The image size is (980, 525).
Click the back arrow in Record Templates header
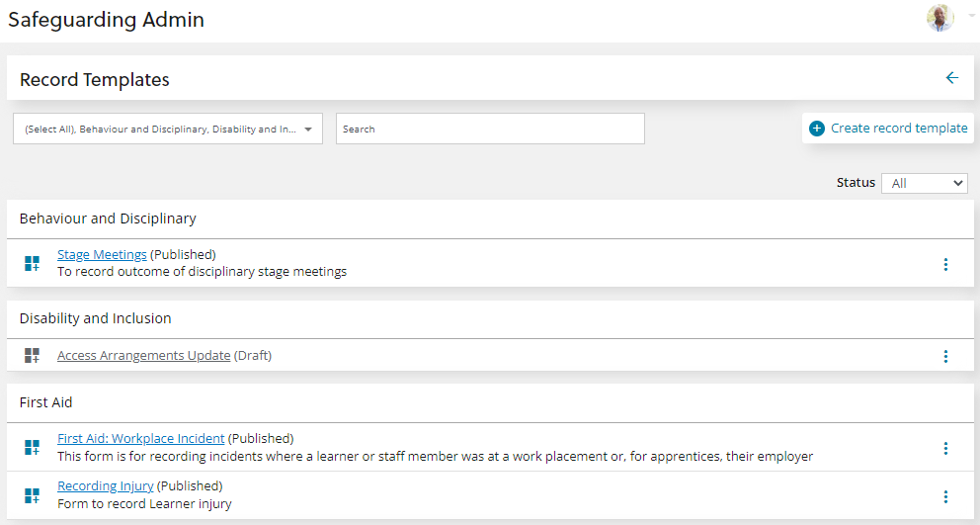coord(951,78)
